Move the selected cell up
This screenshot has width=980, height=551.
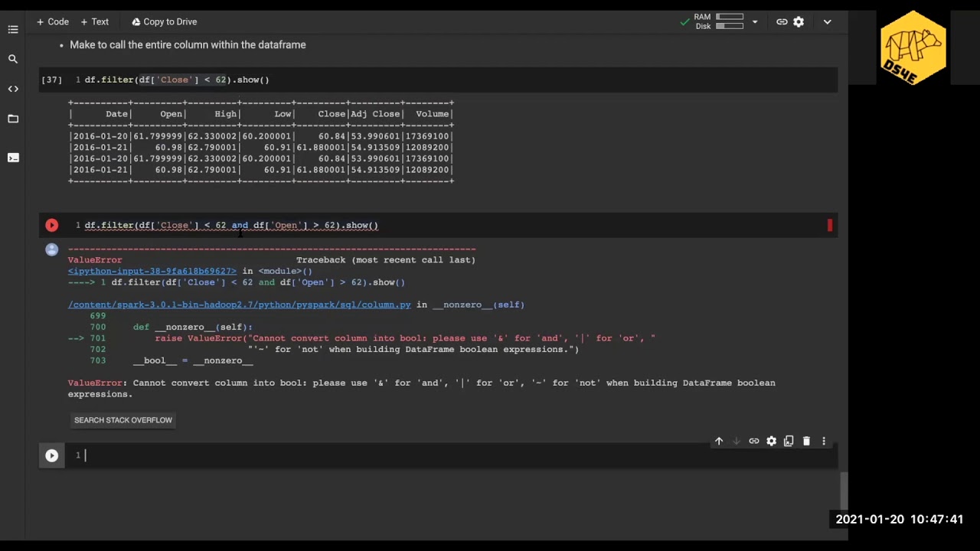point(719,441)
